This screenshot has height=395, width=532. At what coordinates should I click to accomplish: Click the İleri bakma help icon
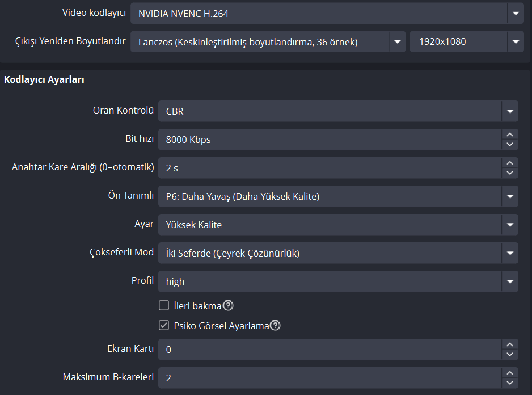click(x=228, y=306)
